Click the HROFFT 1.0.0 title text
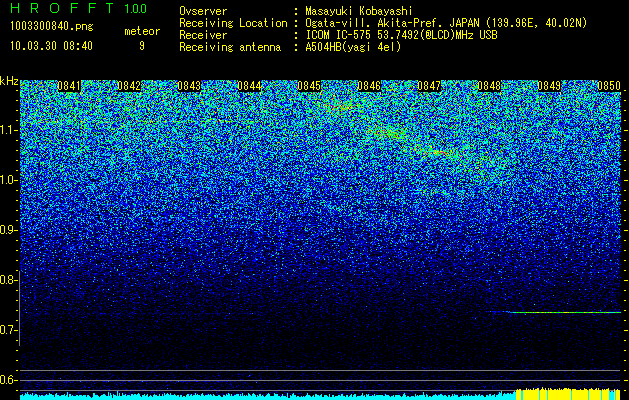629x400 pixels. (x=78, y=8)
